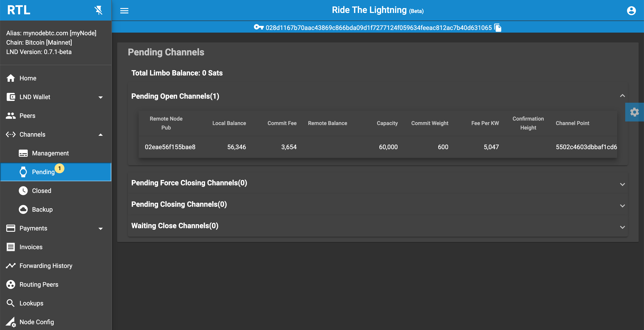Sort by Capacity column header
644x330 pixels.
click(x=387, y=123)
